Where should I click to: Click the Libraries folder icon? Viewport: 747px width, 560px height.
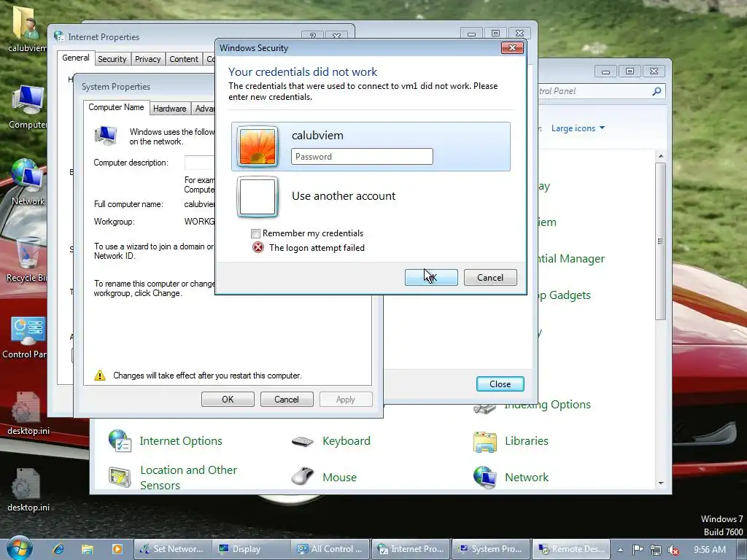(x=485, y=441)
